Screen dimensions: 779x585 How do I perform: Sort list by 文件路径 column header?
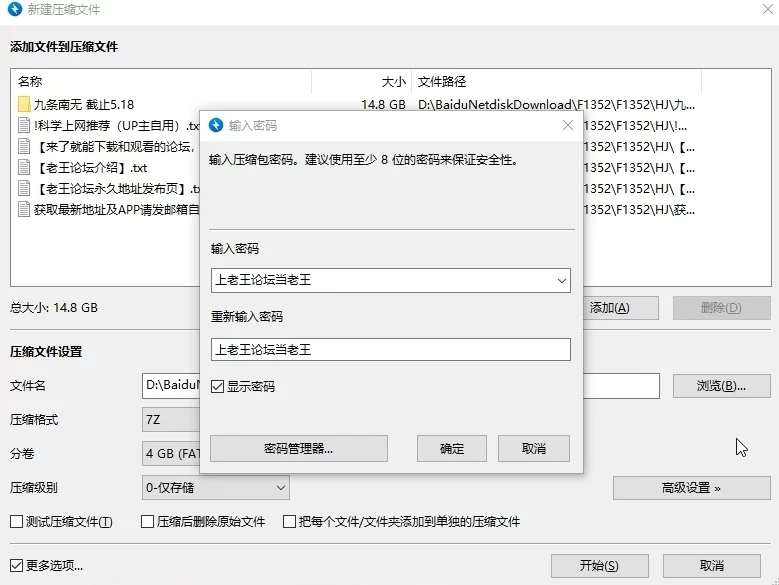pos(556,81)
